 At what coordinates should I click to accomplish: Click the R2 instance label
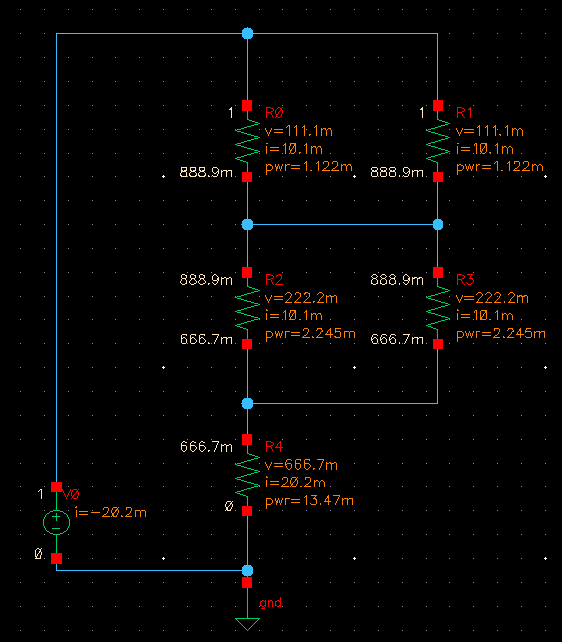pyautogui.click(x=274, y=280)
